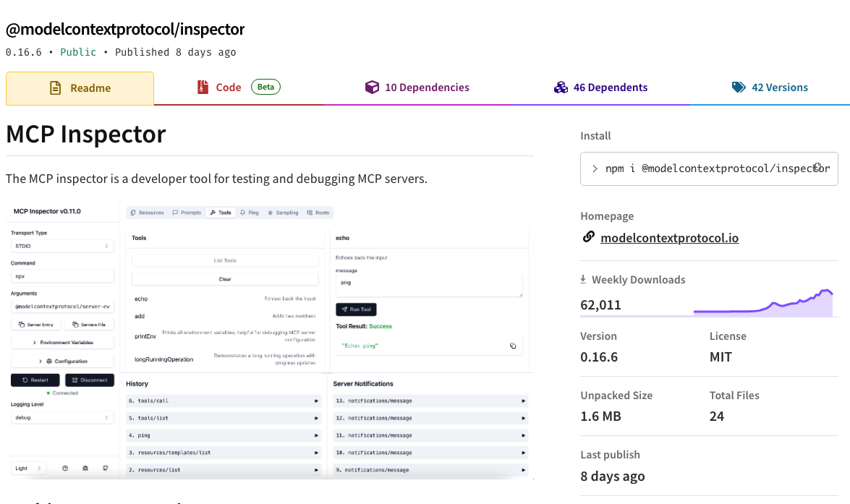This screenshot has height=504, width=850.
Task: Open the Readme tab
Action: (x=80, y=87)
